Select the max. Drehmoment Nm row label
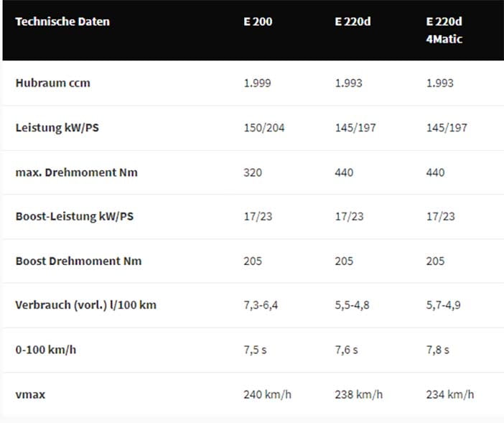The width and height of the screenshot is (504, 423). pyautogui.click(x=77, y=172)
